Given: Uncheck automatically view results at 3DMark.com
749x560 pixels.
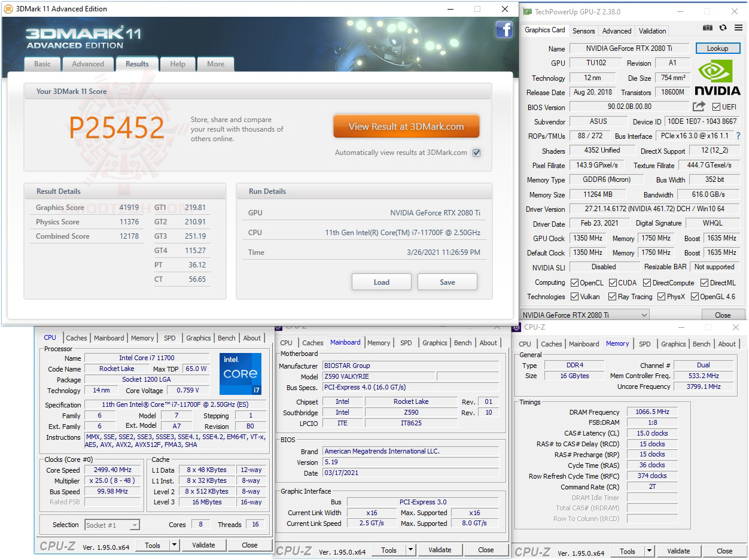Looking at the screenshot, I should (x=476, y=153).
